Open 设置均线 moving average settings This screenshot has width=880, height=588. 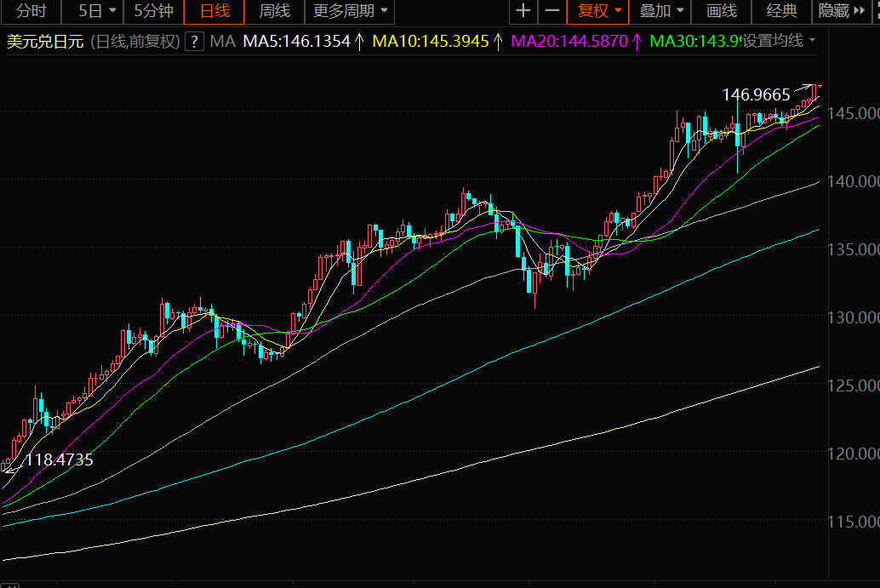pos(779,41)
